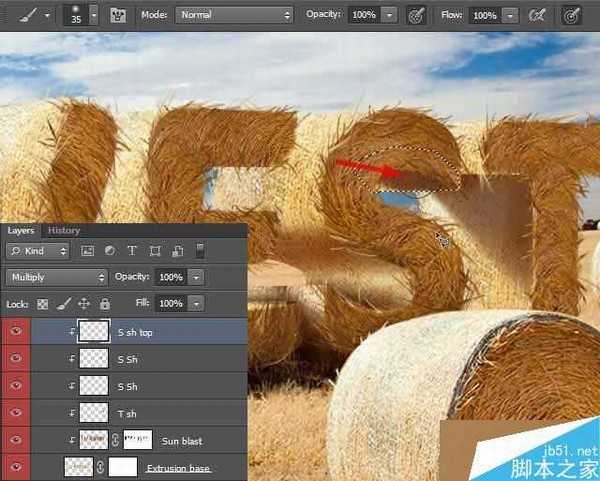Open the brush Mode dropdown set to Normal
The image size is (600, 481).
(235, 16)
